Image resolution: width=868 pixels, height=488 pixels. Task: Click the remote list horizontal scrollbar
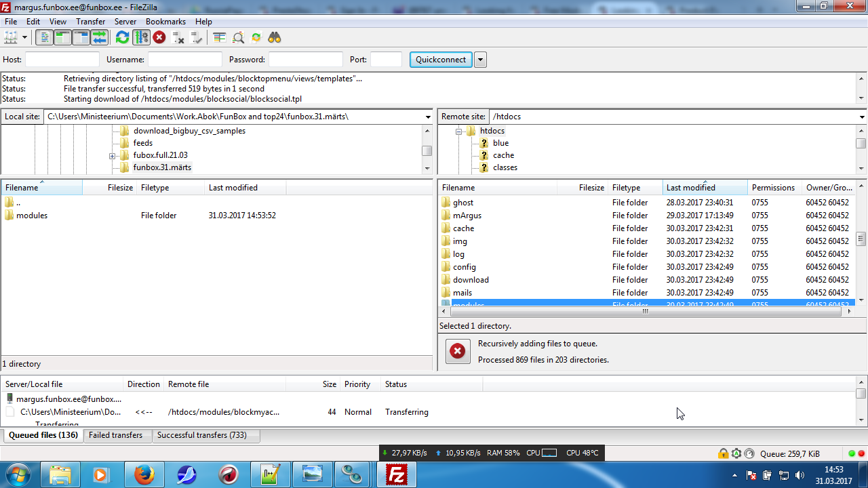(x=647, y=312)
